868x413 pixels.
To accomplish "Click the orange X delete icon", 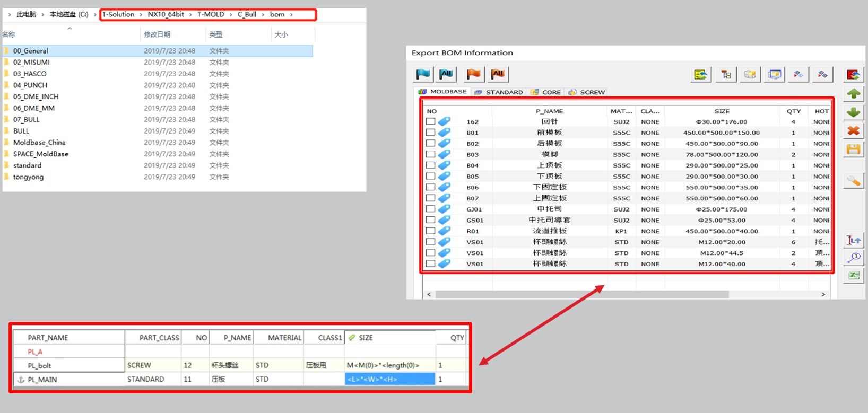I will click(x=853, y=130).
